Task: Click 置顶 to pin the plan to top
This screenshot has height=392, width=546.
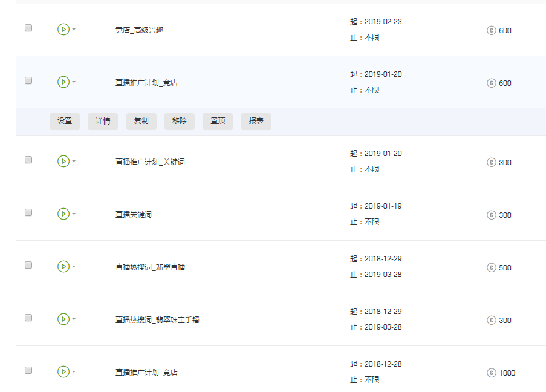Action: click(218, 121)
